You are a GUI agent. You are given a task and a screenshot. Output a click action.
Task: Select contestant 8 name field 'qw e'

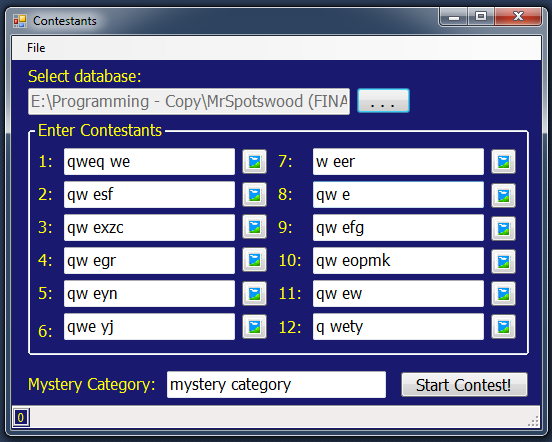398,195
